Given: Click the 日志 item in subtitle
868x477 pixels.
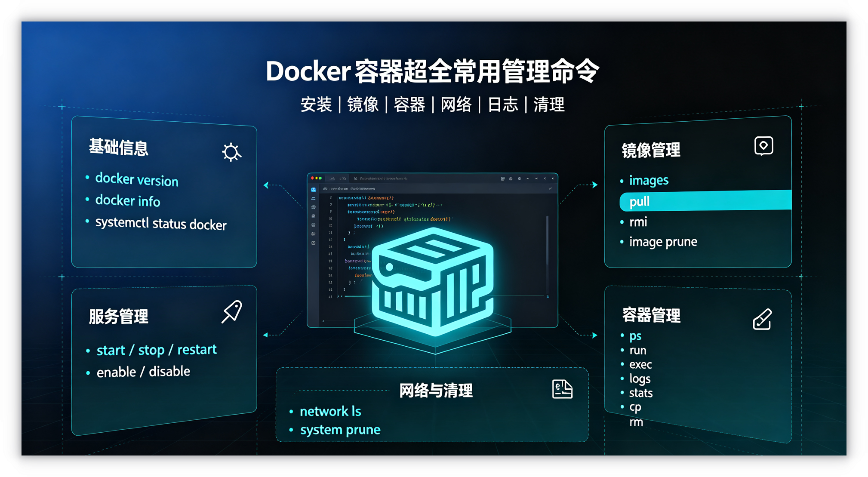Looking at the screenshot, I should click(x=502, y=105).
